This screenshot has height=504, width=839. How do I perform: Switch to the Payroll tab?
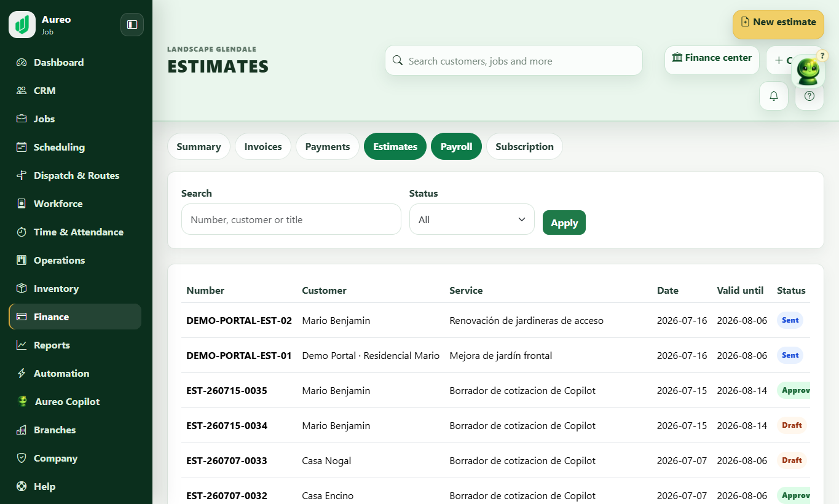click(457, 146)
